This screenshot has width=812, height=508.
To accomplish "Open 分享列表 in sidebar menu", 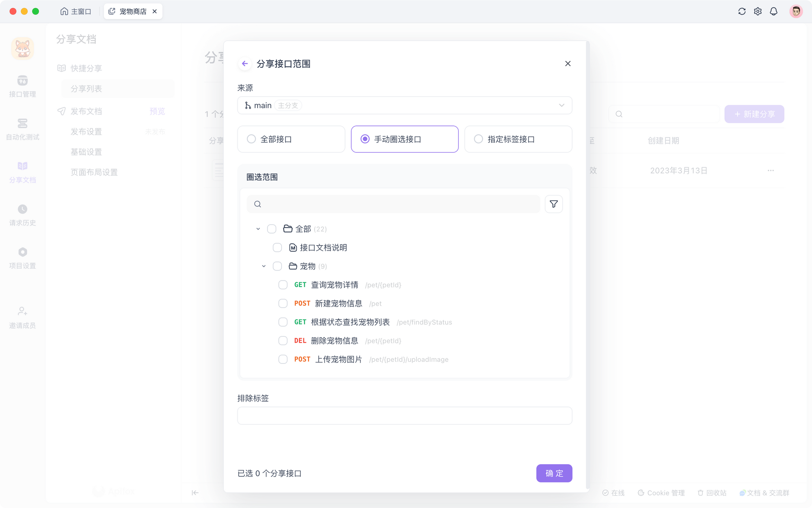I will pyautogui.click(x=118, y=89).
